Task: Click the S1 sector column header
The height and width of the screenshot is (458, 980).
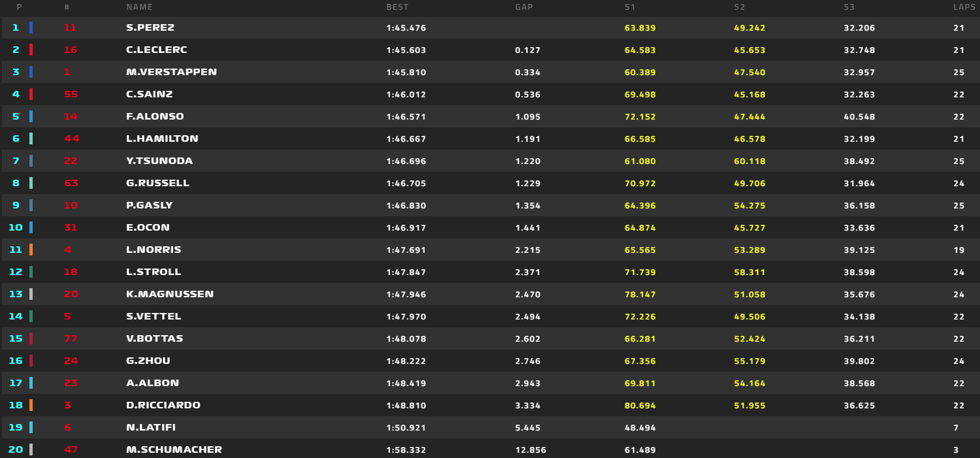Action: point(630,7)
